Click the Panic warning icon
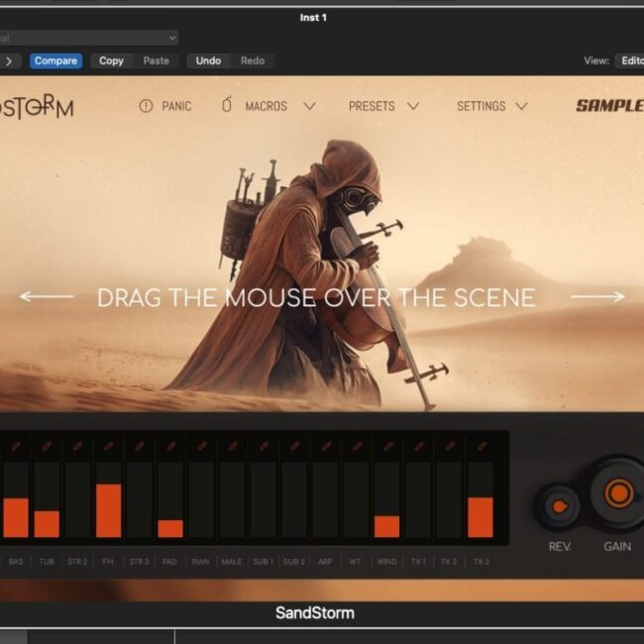Viewport: 644px width, 644px height. click(x=147, y=106)
